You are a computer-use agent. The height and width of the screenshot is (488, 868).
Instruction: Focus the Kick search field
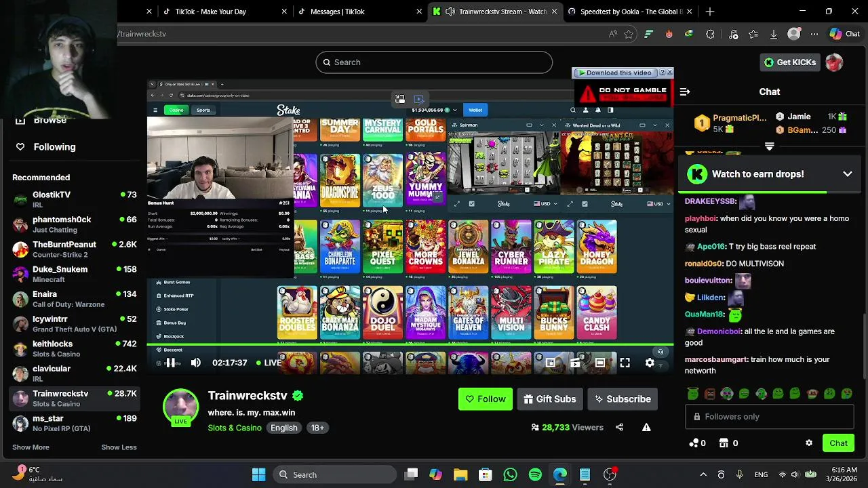pos(434,62)
